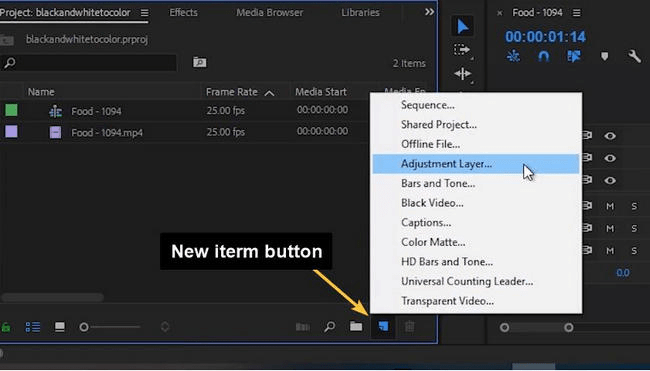
Task: Mute the third audio track
Action: click(x=610, y=250)
